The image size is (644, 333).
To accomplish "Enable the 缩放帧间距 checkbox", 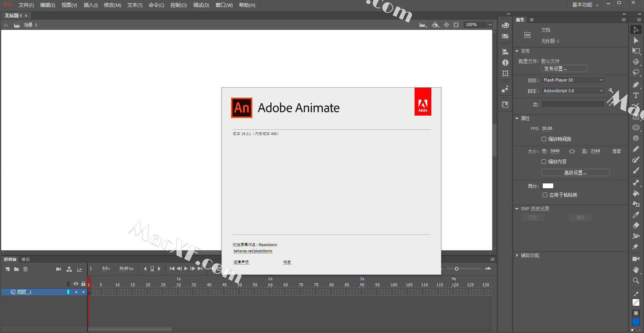I will 544,139.
